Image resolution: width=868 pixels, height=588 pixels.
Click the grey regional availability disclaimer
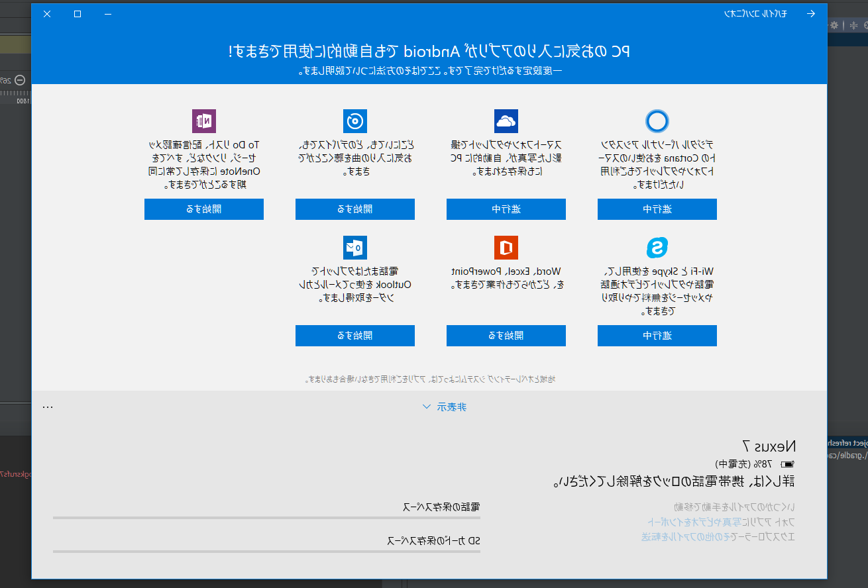coord(430,379)
